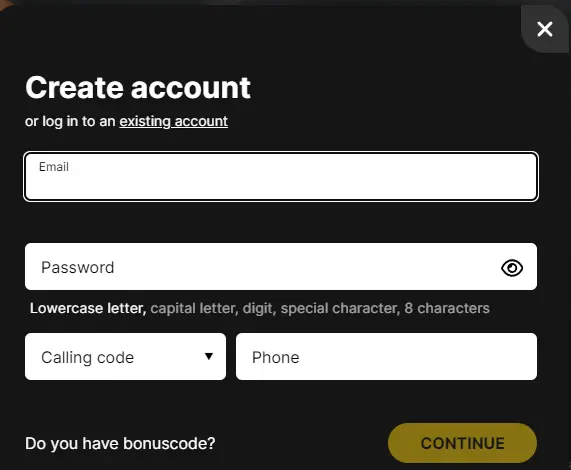Click the Password placeholder text
The image size is (571, 470).
point(78,268)
